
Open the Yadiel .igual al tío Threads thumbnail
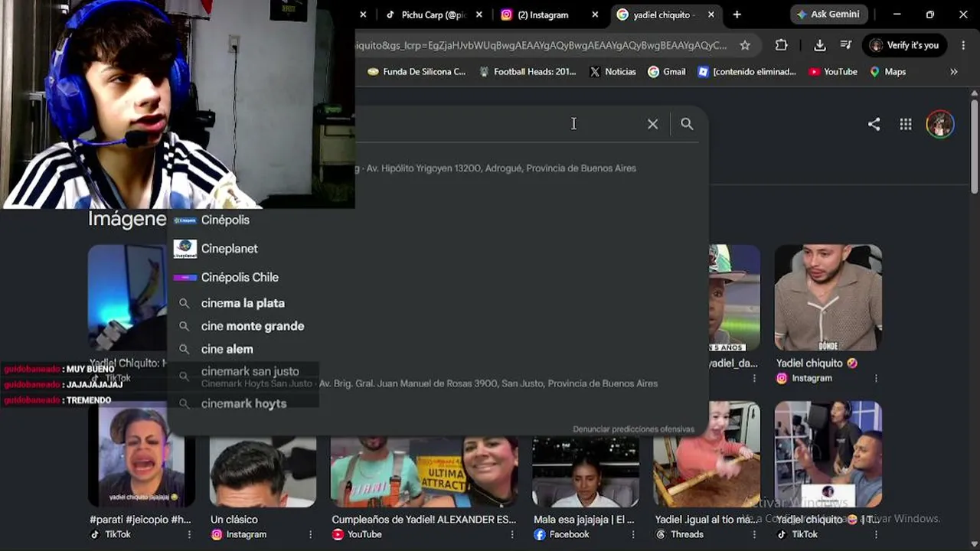707,455
